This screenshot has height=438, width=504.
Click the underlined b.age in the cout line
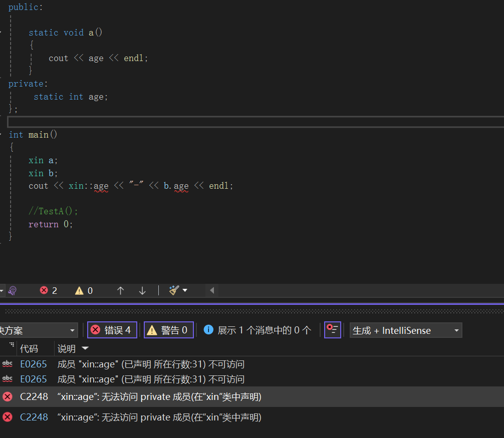coord(176,186)
